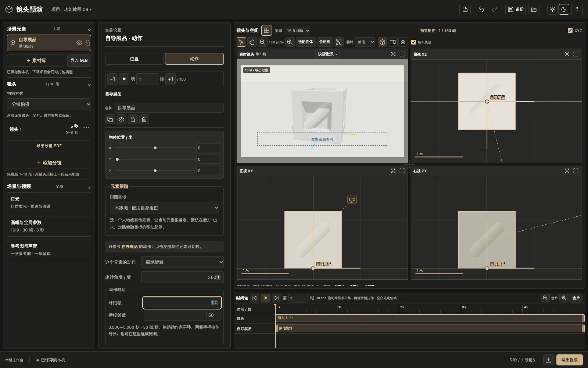588x368 pixels.
Task: Undo the last action
Action: (x=481, y=10)
